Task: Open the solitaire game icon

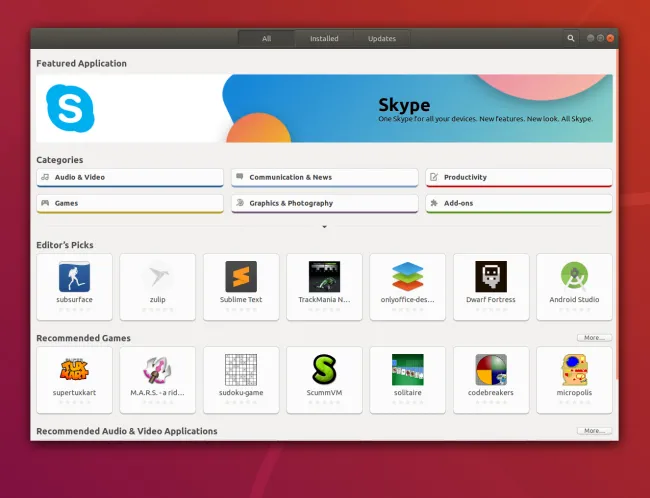Action: pos(407,369)
